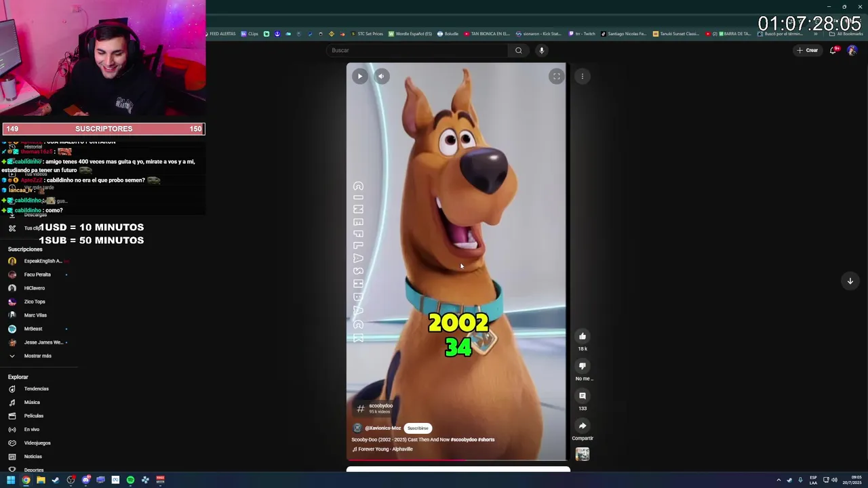Subscribe to @Xavionics-Moz via Suscribirse

[418, 428]
